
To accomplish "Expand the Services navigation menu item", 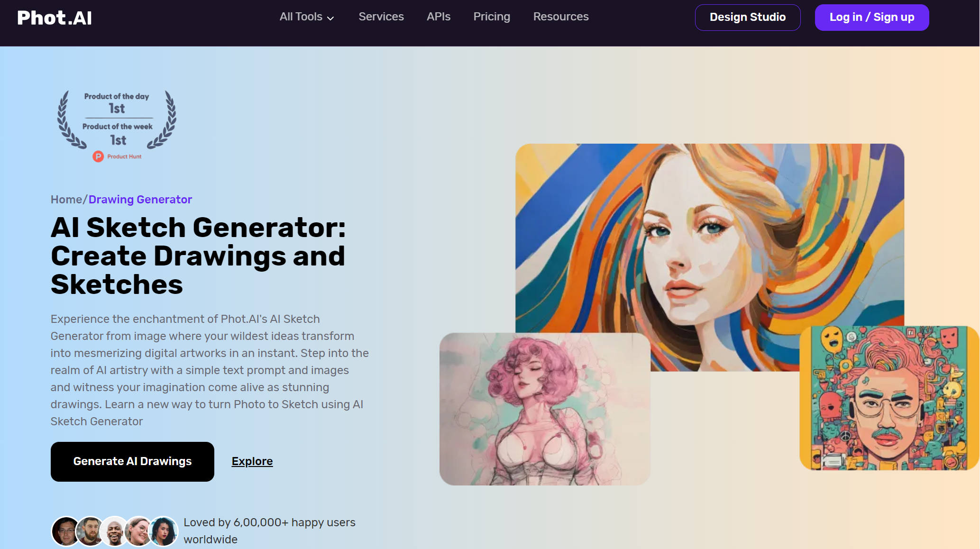I will pyautogui.click(x=381, y=17).
